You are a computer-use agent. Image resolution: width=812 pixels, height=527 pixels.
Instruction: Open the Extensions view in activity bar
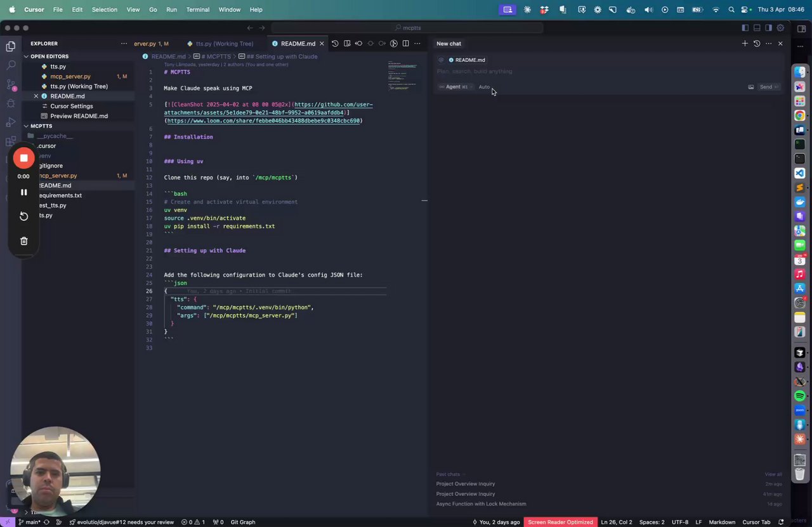click(x=11, y=140)
